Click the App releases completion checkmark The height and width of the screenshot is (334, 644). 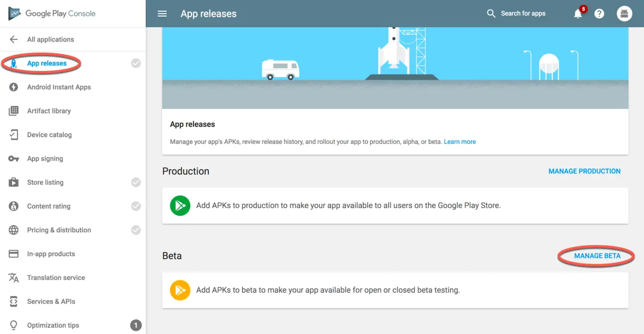coord(136,63)
